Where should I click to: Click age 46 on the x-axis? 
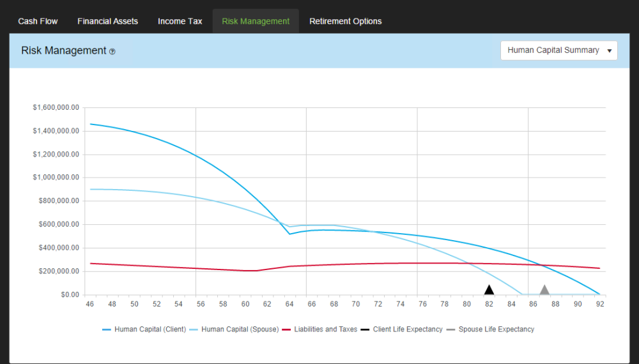(x=89, y=304)
